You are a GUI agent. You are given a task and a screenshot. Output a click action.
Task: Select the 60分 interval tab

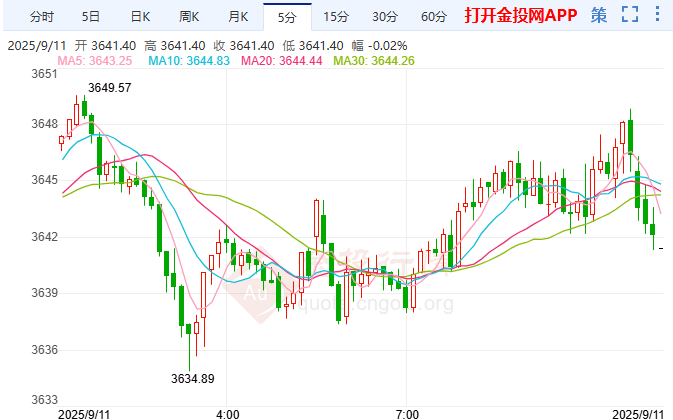coord(434,16)
